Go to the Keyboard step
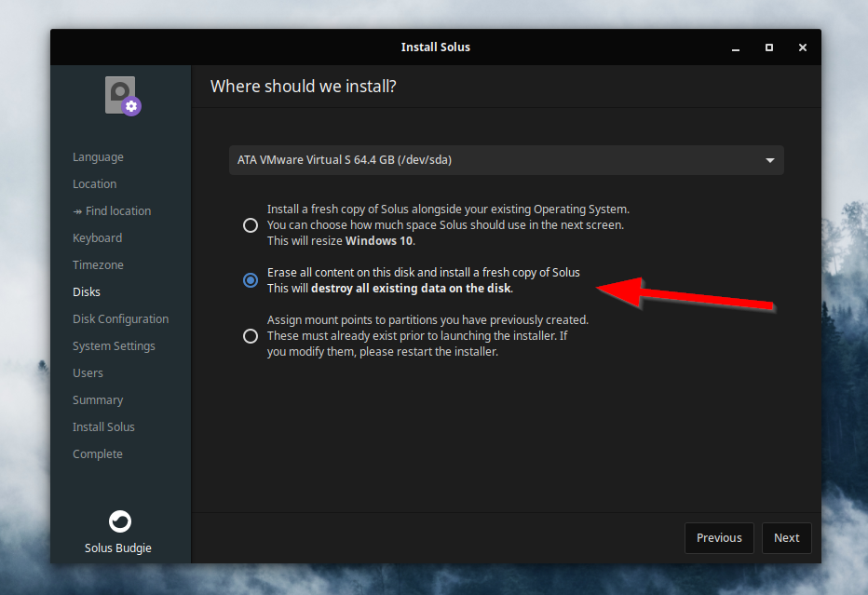Viewport: 868px width, 595px height. [98, 238]
